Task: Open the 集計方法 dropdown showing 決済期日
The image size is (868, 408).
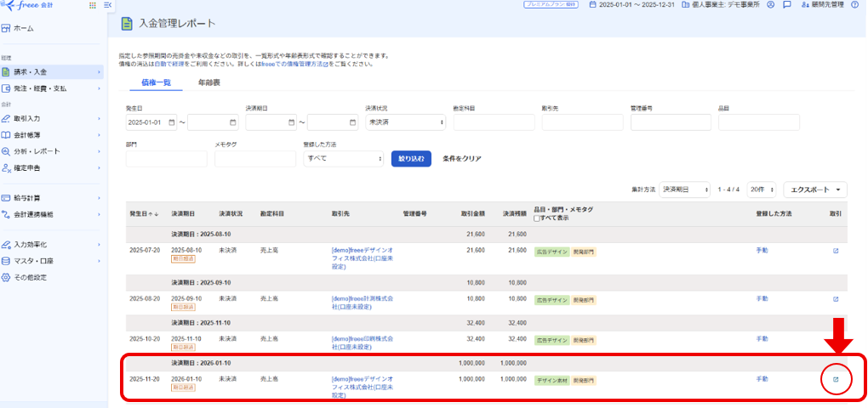Action: pos(685,189)
